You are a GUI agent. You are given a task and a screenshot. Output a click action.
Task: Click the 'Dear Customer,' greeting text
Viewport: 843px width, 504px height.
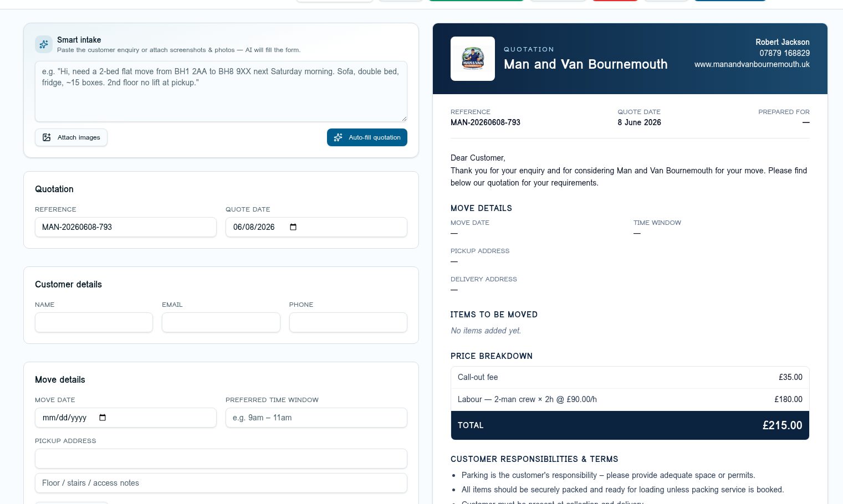click(x=478, y=158)
